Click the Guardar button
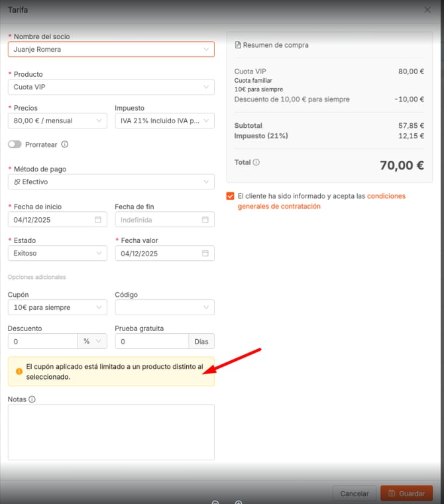Viewport: 444px width, 504px height. (x=406, y=493)
